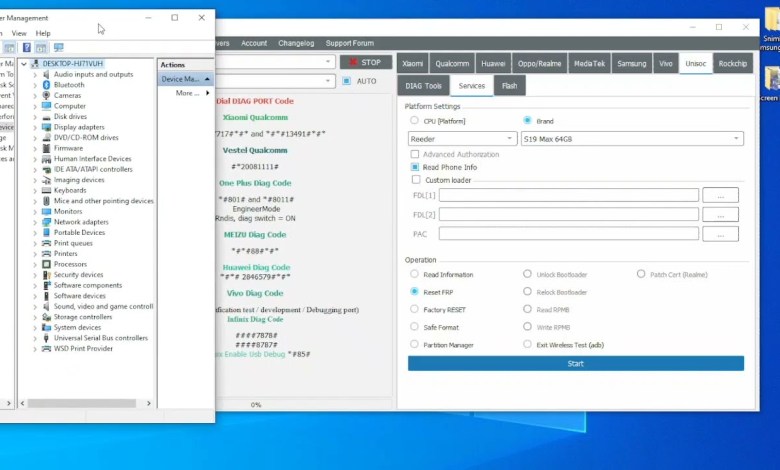780x470 pixels.
Task: Open the S19 Max 64GB model dropdown
Action: tap(632, 139)
